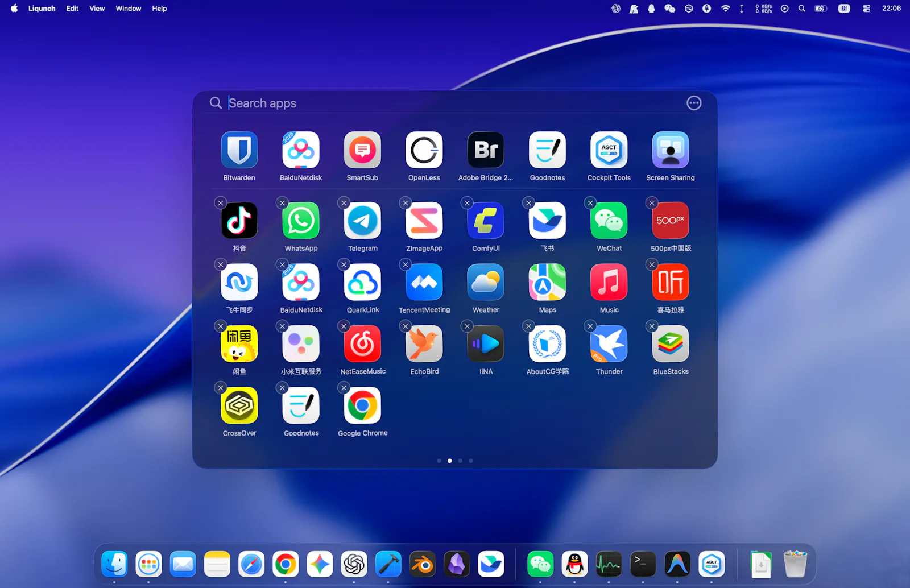Jump to the third page dot
The image size is (910, 588).
click(460, 461)
